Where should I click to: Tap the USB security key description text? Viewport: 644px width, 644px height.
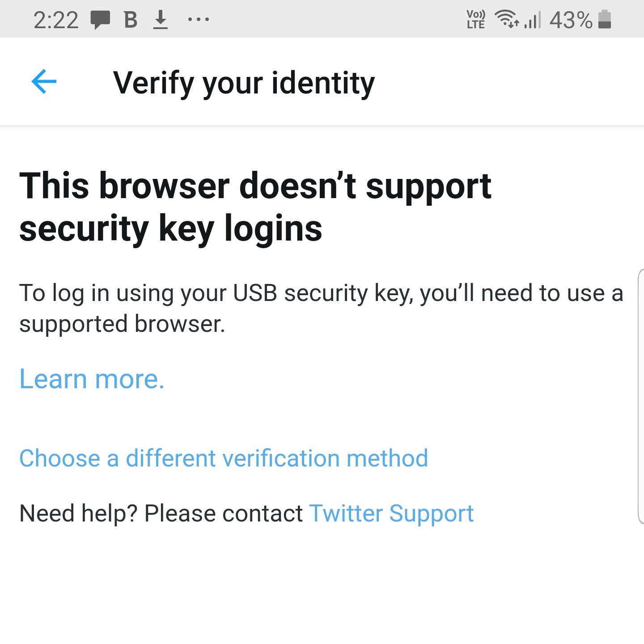[x=321, y=309]
